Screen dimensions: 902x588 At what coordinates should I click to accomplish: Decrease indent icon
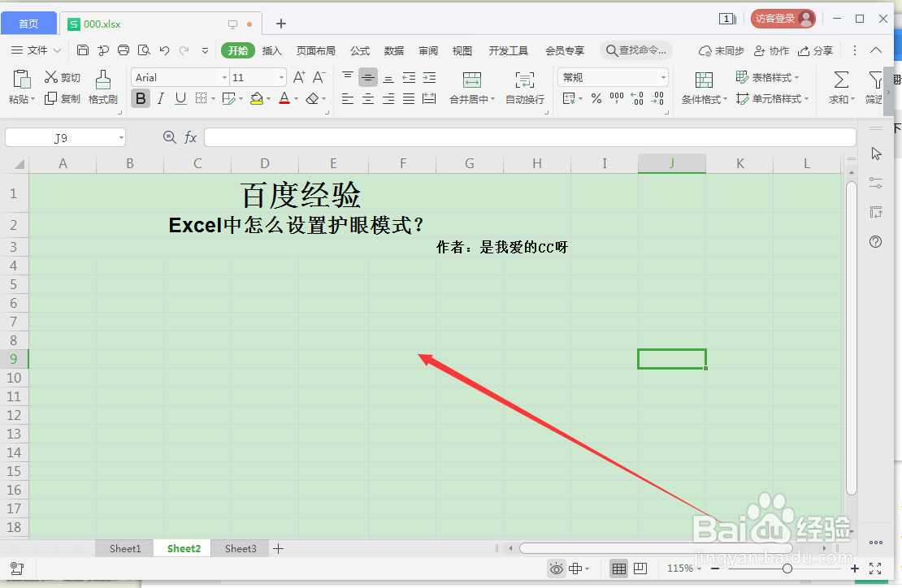409,78
